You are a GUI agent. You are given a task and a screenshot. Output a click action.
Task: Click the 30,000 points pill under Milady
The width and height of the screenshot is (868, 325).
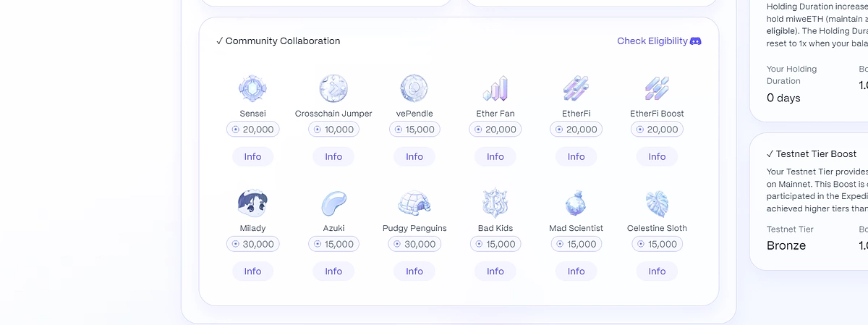(x=252, y=244)
